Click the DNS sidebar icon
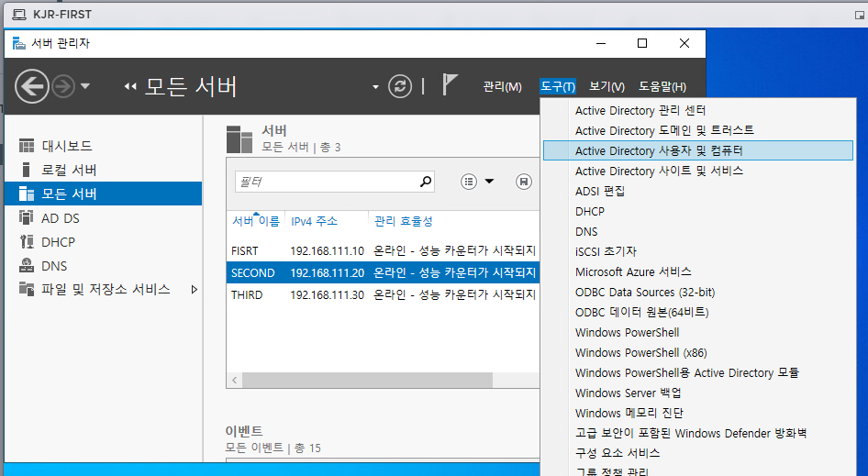The width and height of the screenshot is (868, 476). [x=26, y=266]
